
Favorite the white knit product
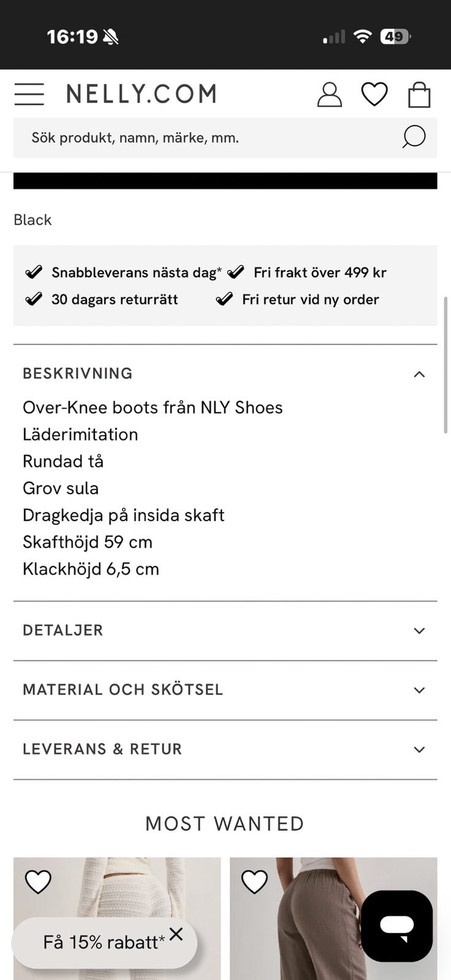(x=38, y=882)
